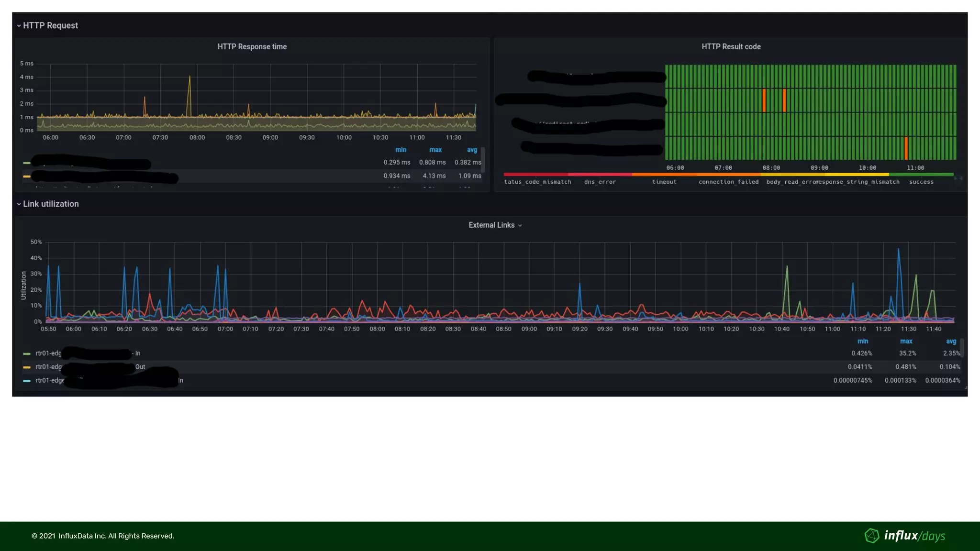The height and width of the screenshot is (551, 980).
Task: Collapse the Link utilization row chevron
Action: tap(19, 204)
